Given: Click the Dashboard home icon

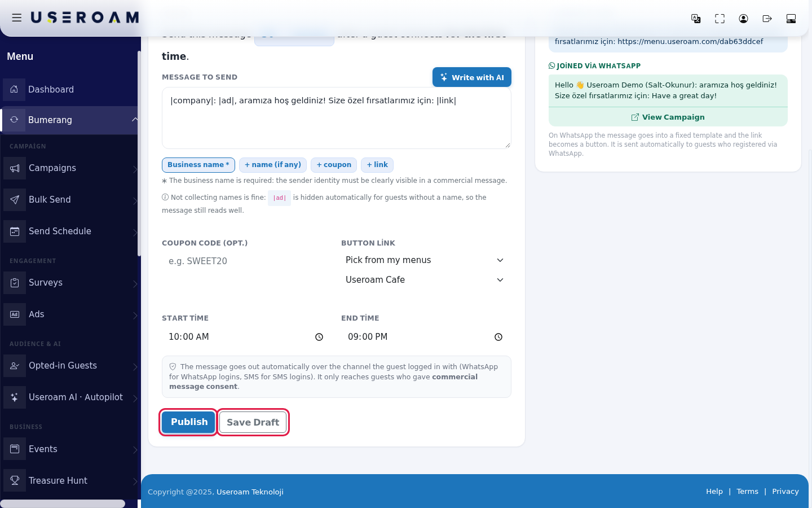Looking at the screenshot, I should pyautogui.click(x=14, y=89).
